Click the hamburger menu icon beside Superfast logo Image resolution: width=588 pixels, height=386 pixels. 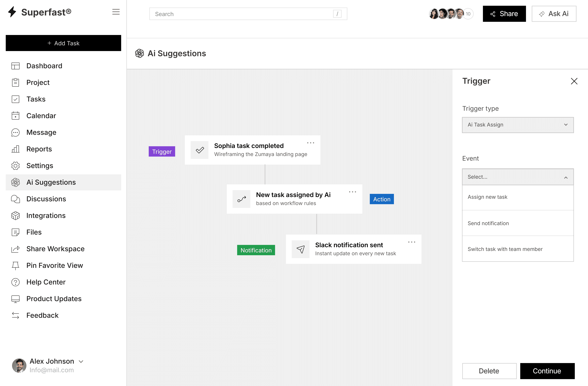(116, 12)
